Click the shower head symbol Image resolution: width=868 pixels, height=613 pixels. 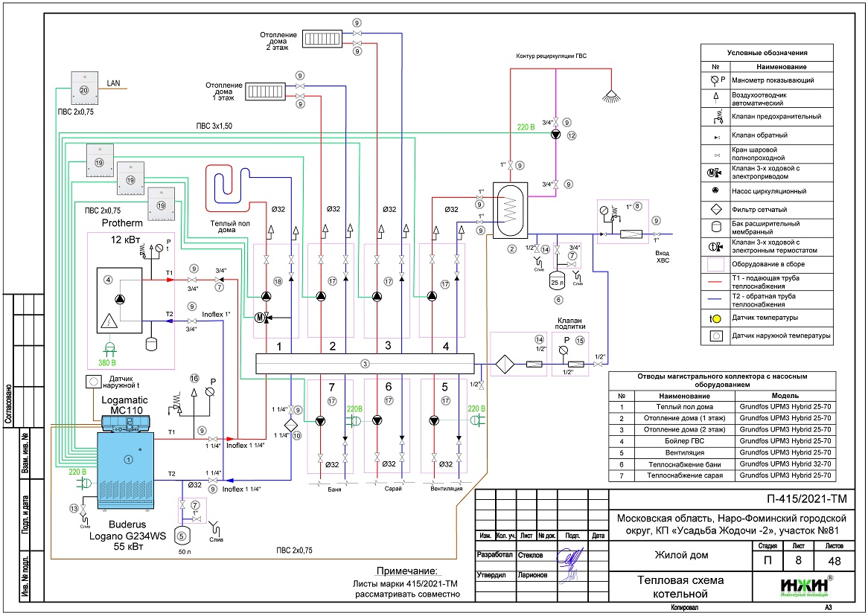[x=610, y=96]
